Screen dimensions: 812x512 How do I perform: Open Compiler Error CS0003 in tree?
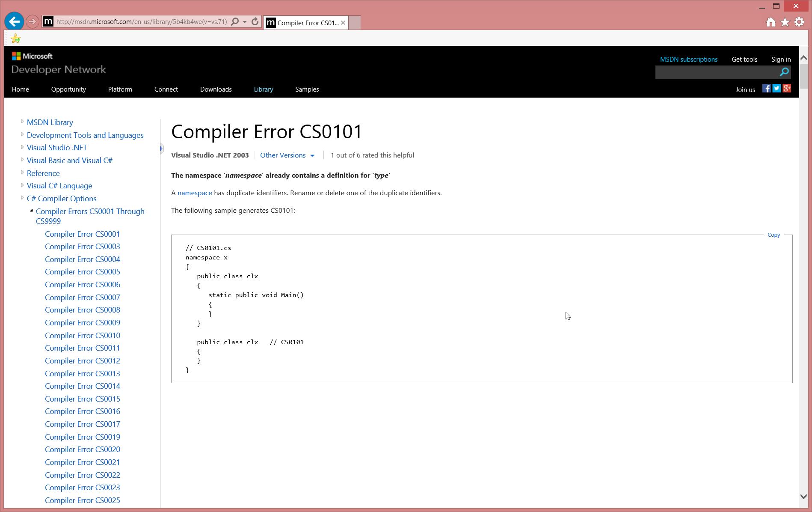tap(83, 246)
